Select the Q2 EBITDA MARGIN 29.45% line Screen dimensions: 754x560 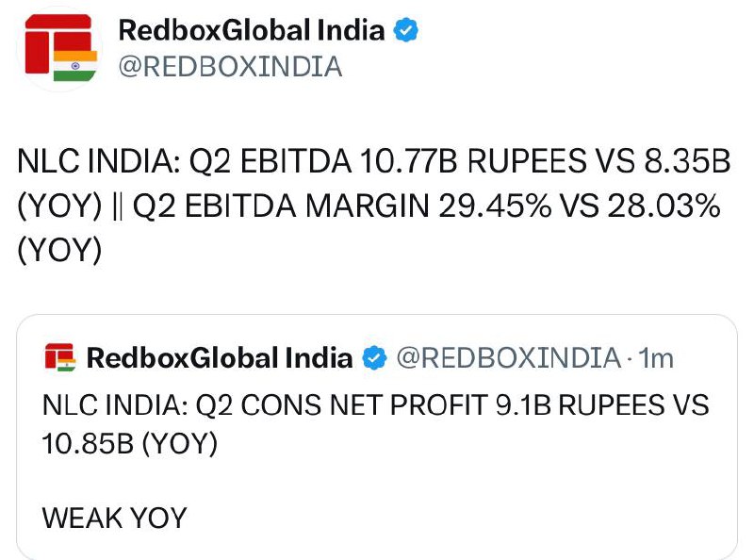369,206
